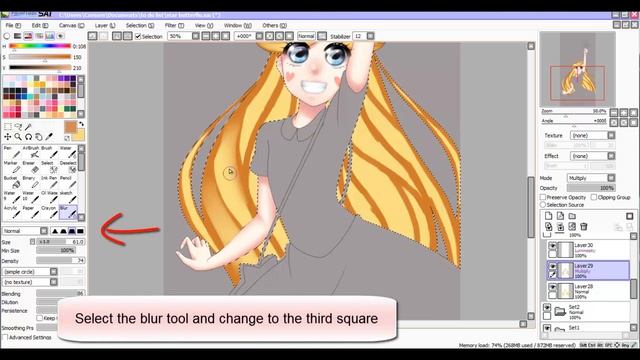Delete the current layer with trash icon
Image resolution: width=640 pixels, height=360 pixels.
pos(584,227)
